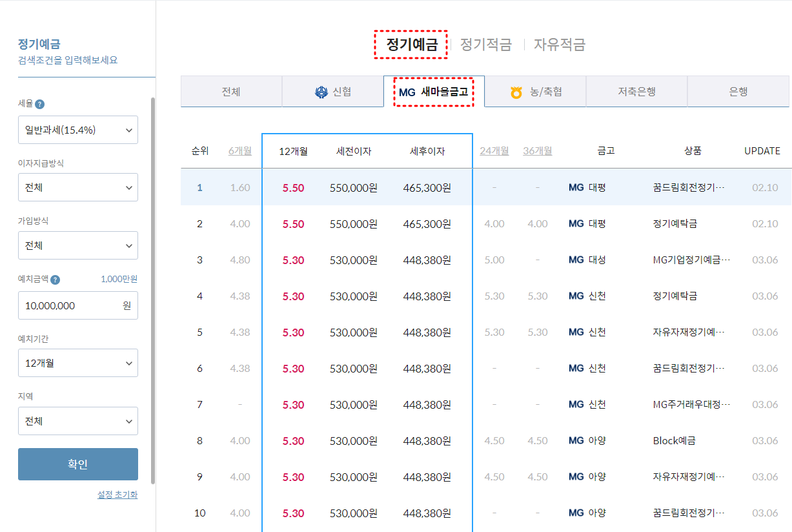
Task: Switch to the 자유적금 product tab
Action: [x=559, y=45]
